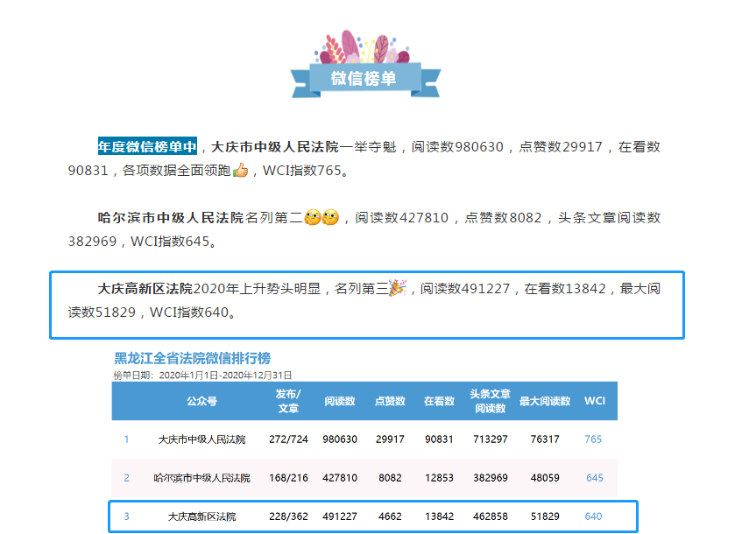
Task: Select 大庆市中级人民法院 in the ranking table
Action: (201, 439)
